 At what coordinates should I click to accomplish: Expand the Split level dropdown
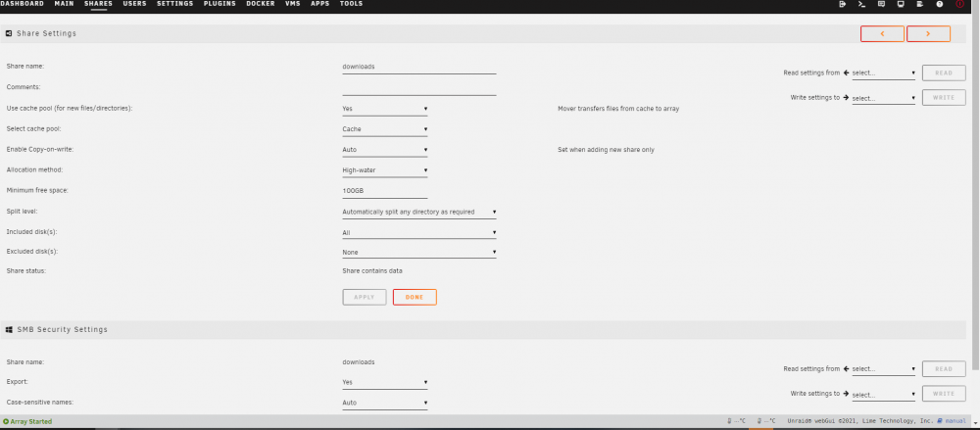point(419,212)
